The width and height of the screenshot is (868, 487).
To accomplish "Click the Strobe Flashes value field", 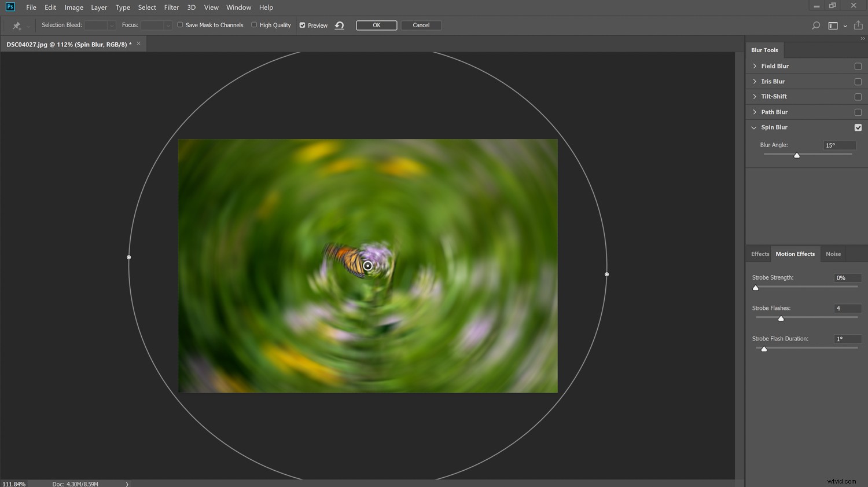I will 847,308.
